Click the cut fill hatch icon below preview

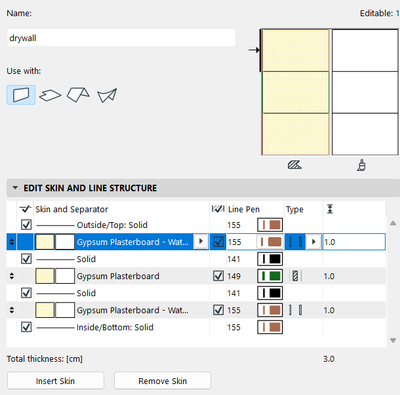tap(295, 165)
